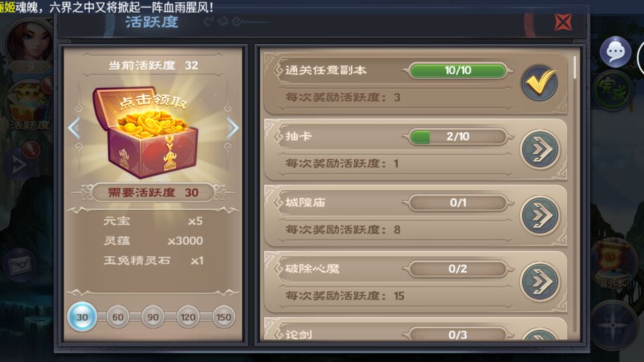Open the 副本 dungeon icon
644x362 pixels.
(610, 263)
